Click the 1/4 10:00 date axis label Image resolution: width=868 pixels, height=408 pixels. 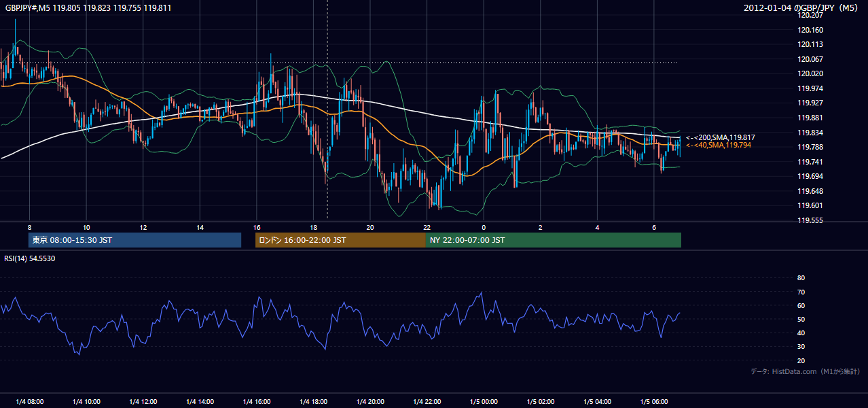86,402
